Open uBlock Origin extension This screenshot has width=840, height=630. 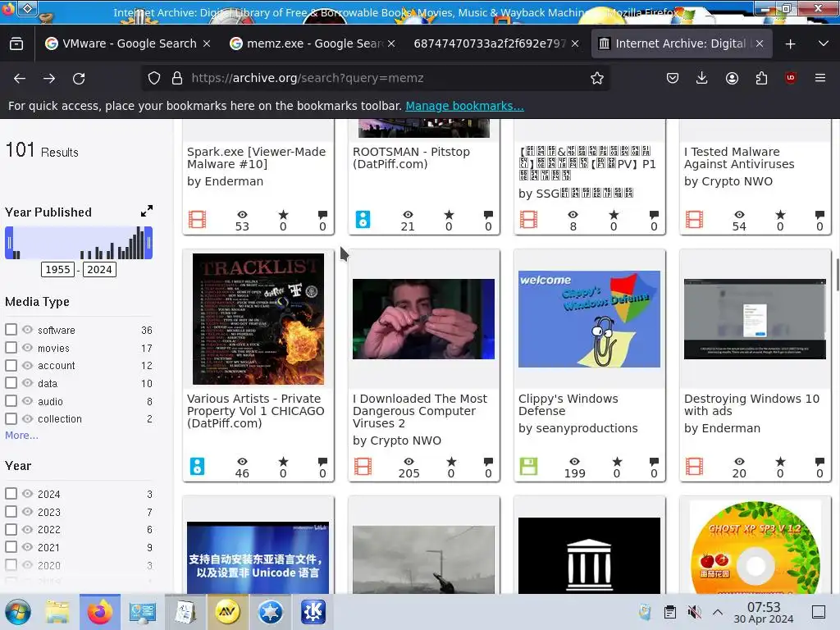tap(790, 78)
